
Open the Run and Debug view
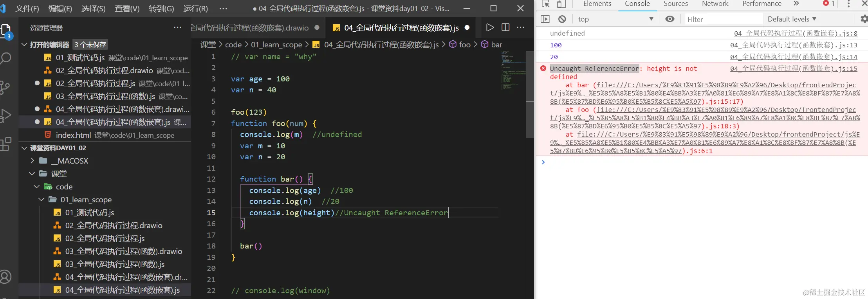click(x=5, y=115)
